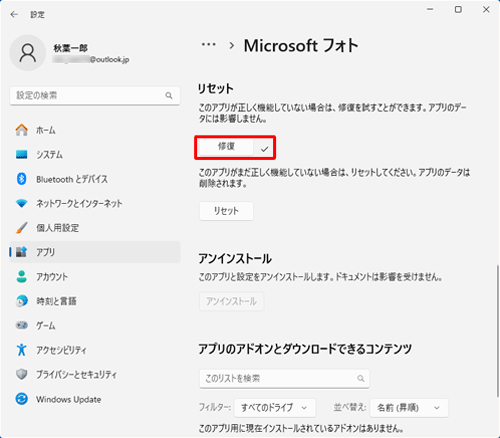Open プライバシーとセキュリティ page

tap(95, 374)
